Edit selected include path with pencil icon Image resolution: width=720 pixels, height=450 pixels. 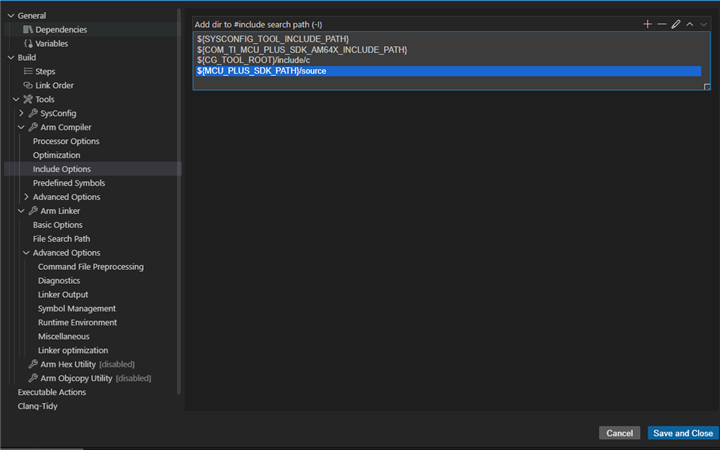click(x=676, y=24)
